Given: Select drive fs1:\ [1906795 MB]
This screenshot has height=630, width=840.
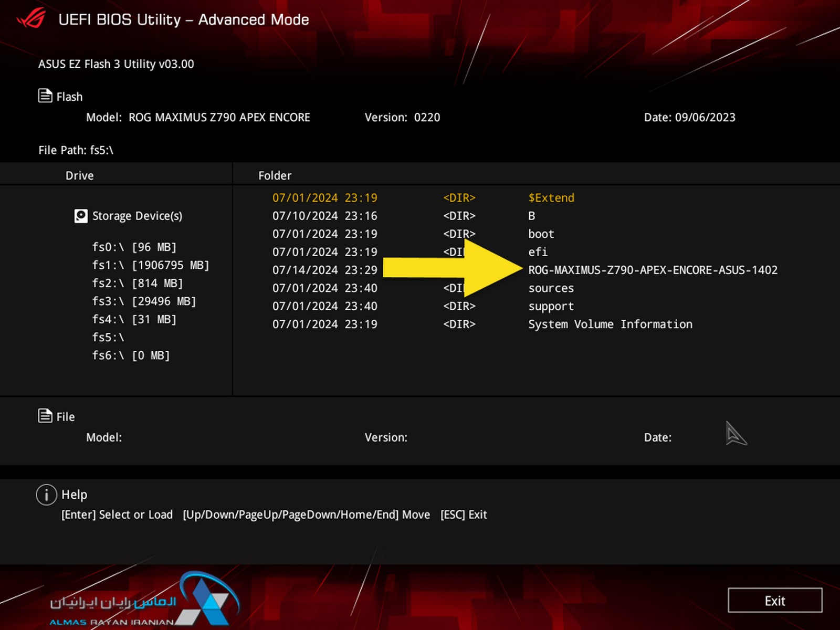Looking at the screenshot, I should [x=151, y=265].
